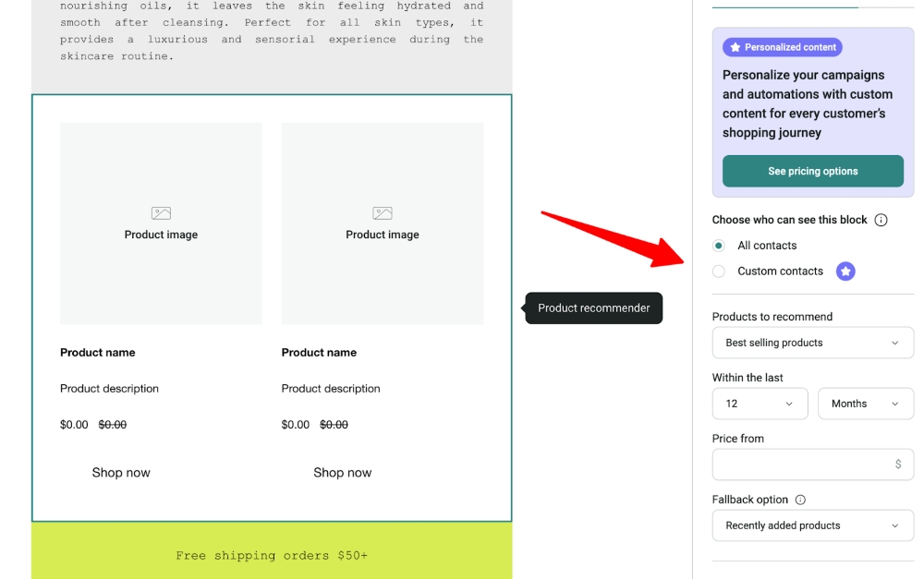Click the dollar sign in the Price from field
Viewport: 924px width, 579px height.
click(895, 464)
